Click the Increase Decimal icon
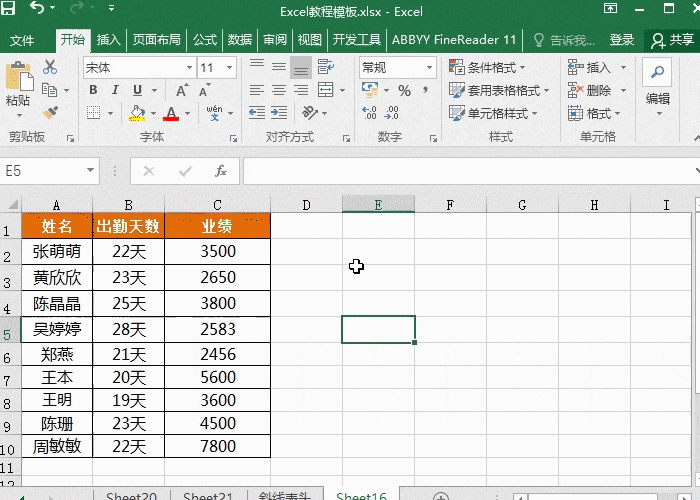 click(x=370, y=112)
